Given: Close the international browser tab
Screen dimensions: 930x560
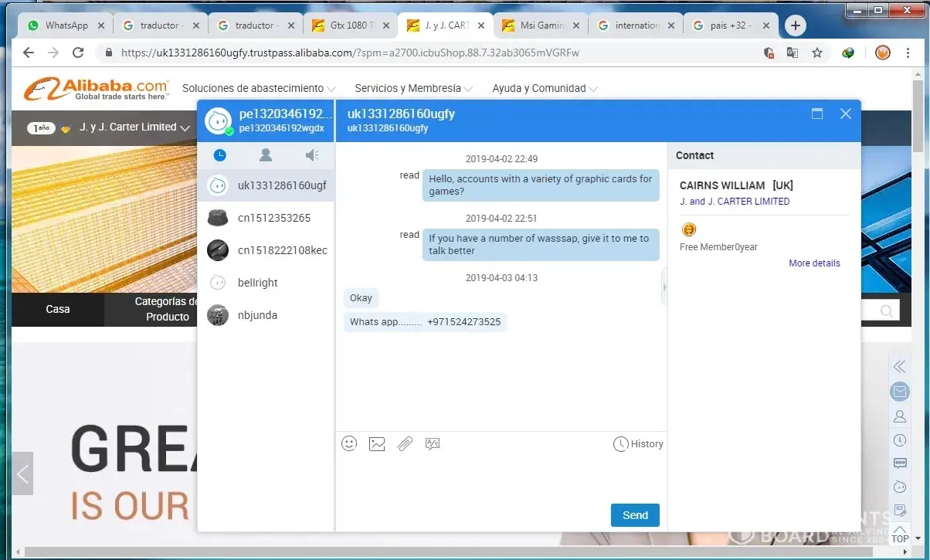Looking at the screenshot, I should 671,25.
